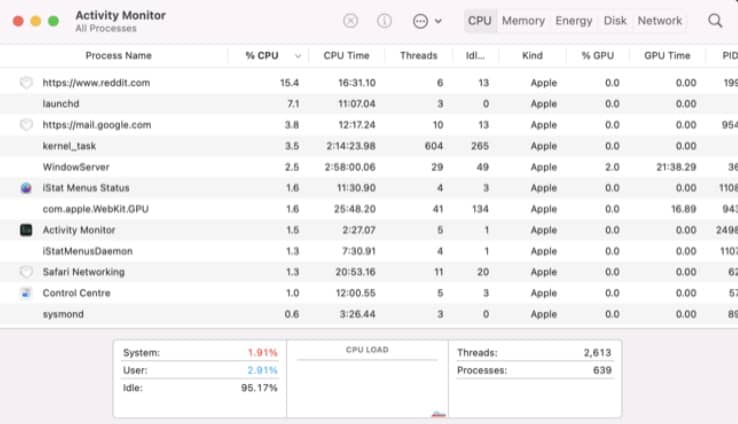The width and height of the screenshot is (738, 424).
Task: Click the shield icon beside reddit.com
Action: tap(26, 83)
